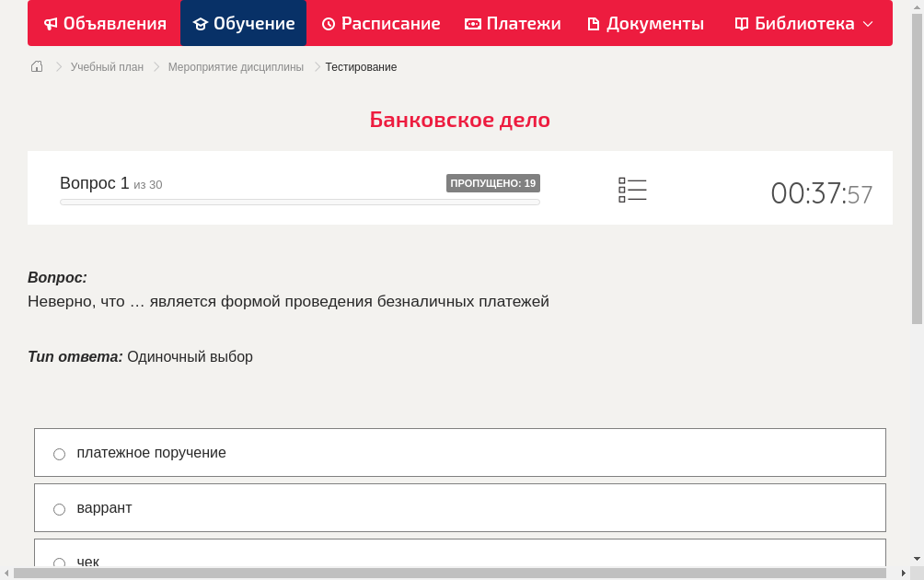924x580 pixels.
Task: Click the graduation cap icon on Обучение
Action: (201, 23)
